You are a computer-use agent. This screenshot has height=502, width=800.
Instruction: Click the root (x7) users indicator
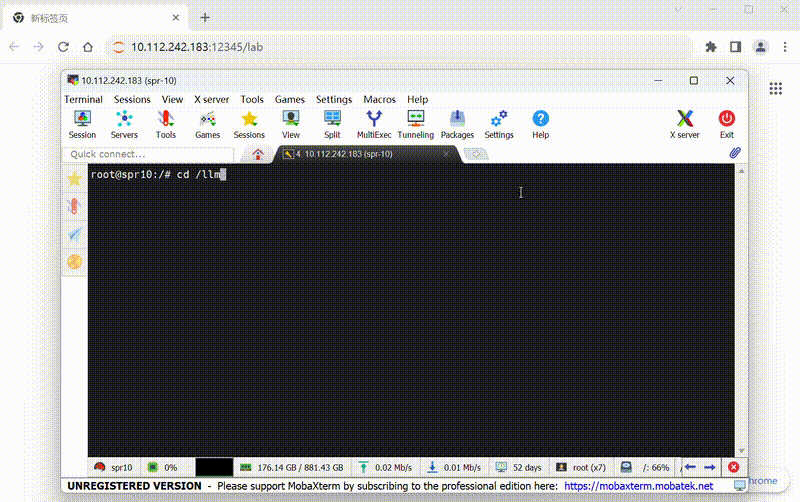[x=581, y=467]
